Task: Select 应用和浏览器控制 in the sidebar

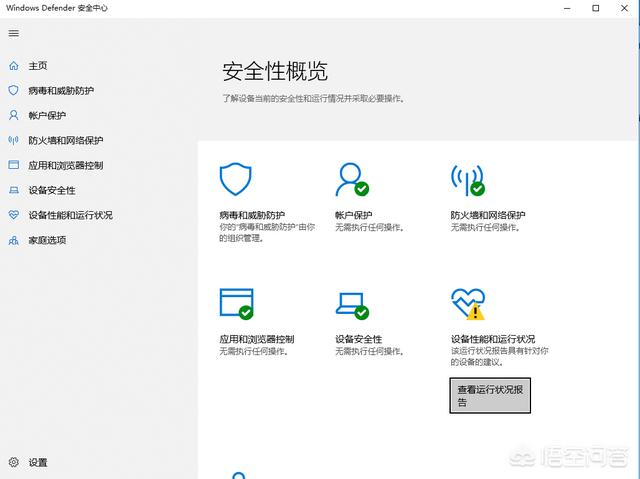Action: pyautogui.click(x=66, y=165)
